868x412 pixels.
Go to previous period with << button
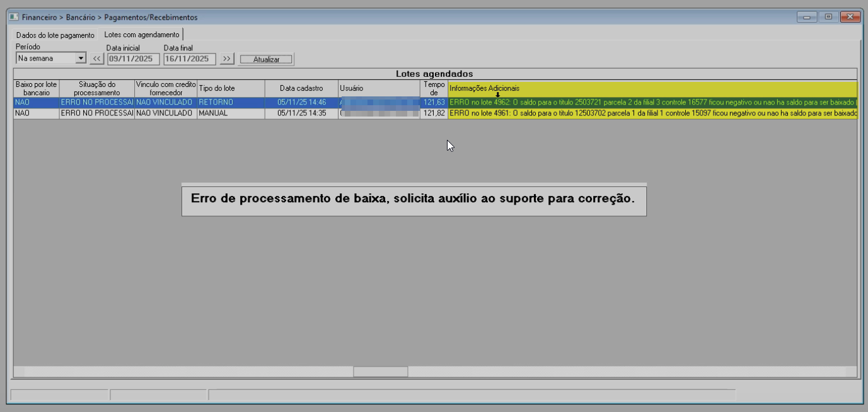97,59
